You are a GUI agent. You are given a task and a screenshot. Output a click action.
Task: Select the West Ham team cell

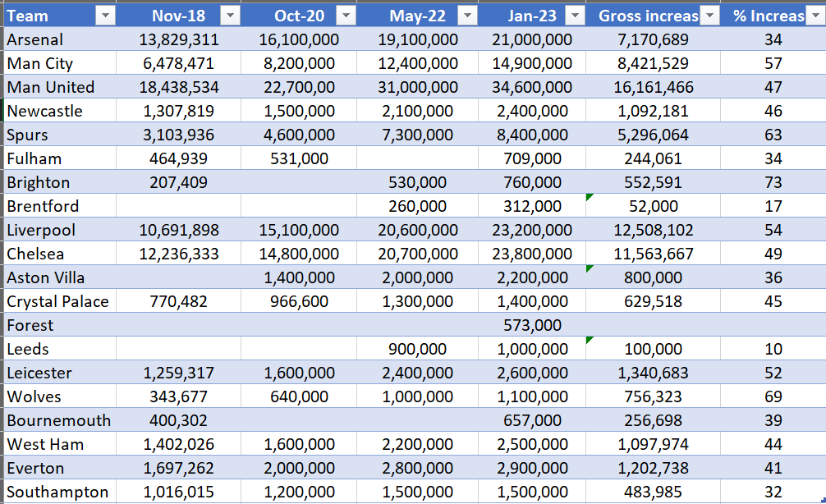(x=60, y=443)
